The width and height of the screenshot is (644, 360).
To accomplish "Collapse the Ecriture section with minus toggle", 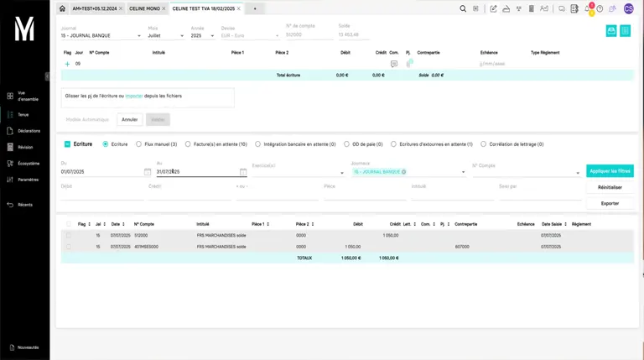I will click(x=67, y=144).
